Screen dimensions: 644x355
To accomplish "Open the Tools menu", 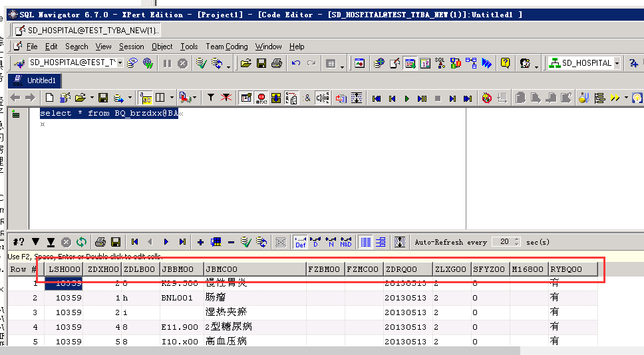I will tap(189, 47).
